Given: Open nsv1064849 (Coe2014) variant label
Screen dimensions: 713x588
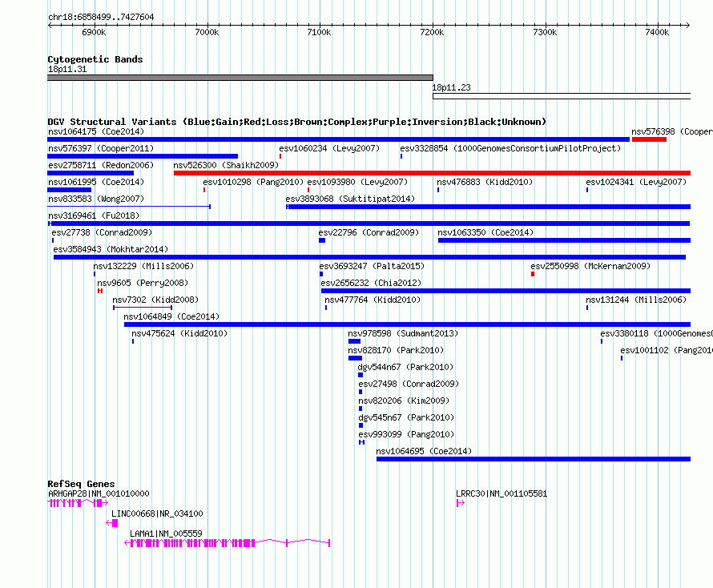Looking at the screenshot, I should coord(171,316).
